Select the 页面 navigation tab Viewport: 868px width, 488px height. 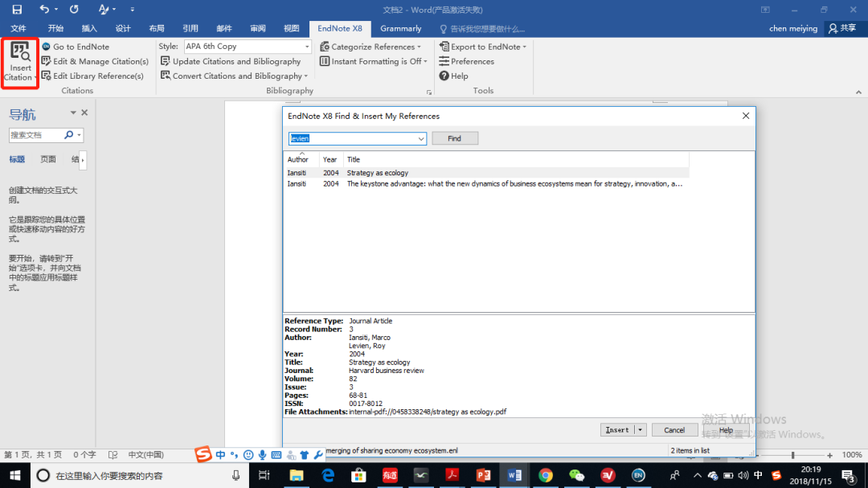48,159
